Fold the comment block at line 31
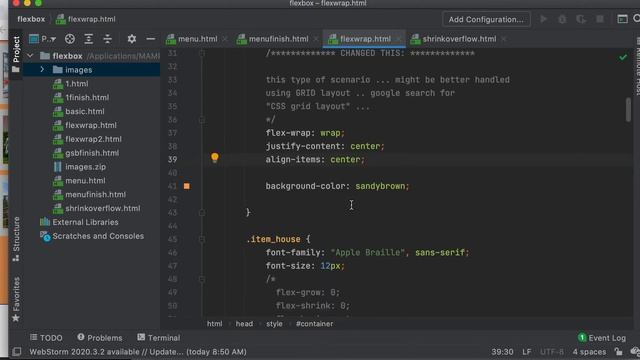The image size is (640, 360). tap(202, 53)
